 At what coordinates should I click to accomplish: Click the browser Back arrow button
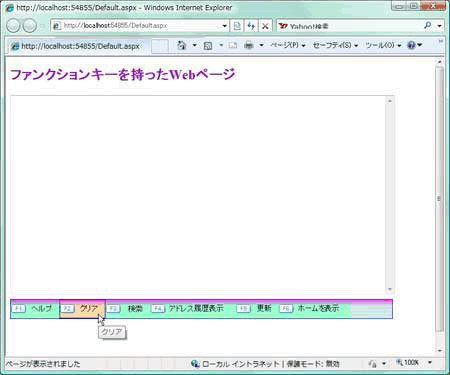pyautogui.click(x=13, y=26)
